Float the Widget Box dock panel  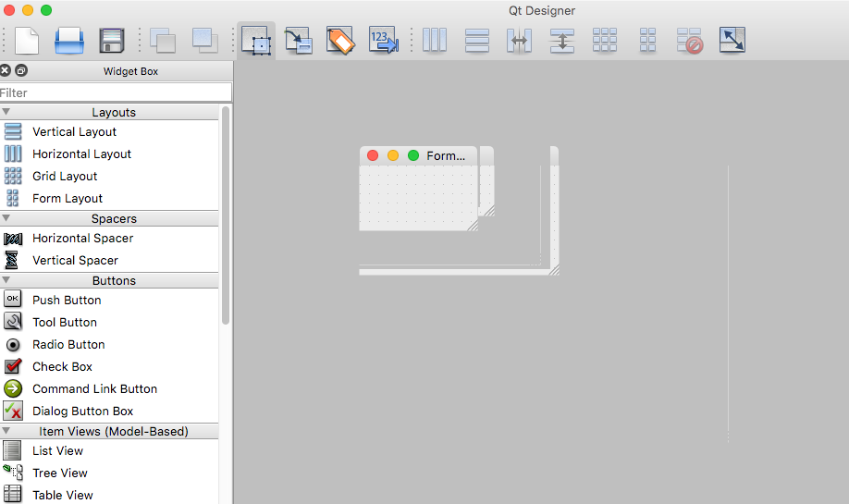[21, 71]
